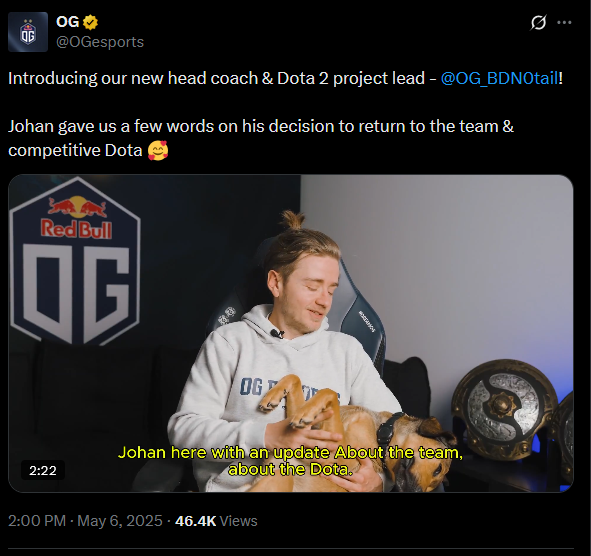Screen dimensions: 591x556
Task: Open the 2:00 PM post timestamp
Action: click(37, 521)
